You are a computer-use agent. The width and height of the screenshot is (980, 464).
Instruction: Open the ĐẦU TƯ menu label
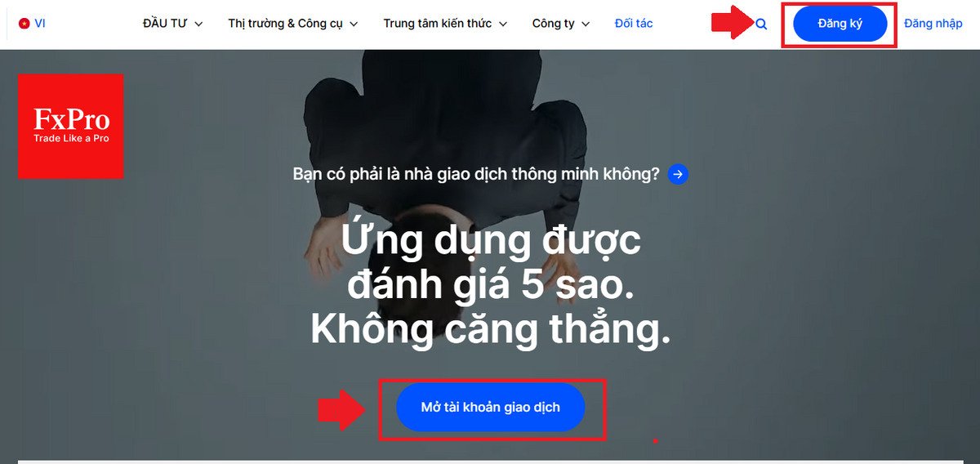(166, 24)
